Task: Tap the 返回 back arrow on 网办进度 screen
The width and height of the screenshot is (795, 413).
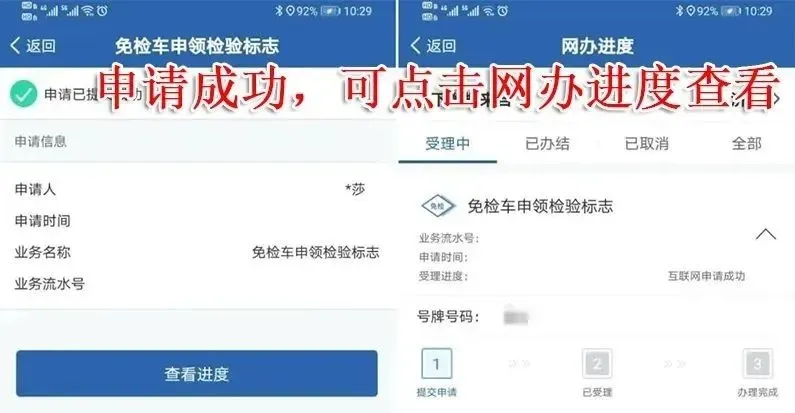Action: pyautogui.click(x=415, y=46)
